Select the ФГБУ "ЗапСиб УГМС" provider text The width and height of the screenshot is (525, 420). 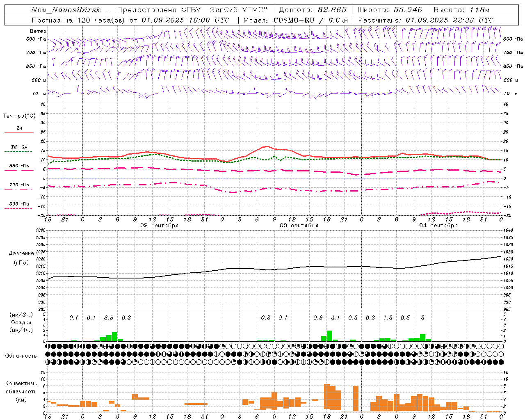click(x=224, y=10)
